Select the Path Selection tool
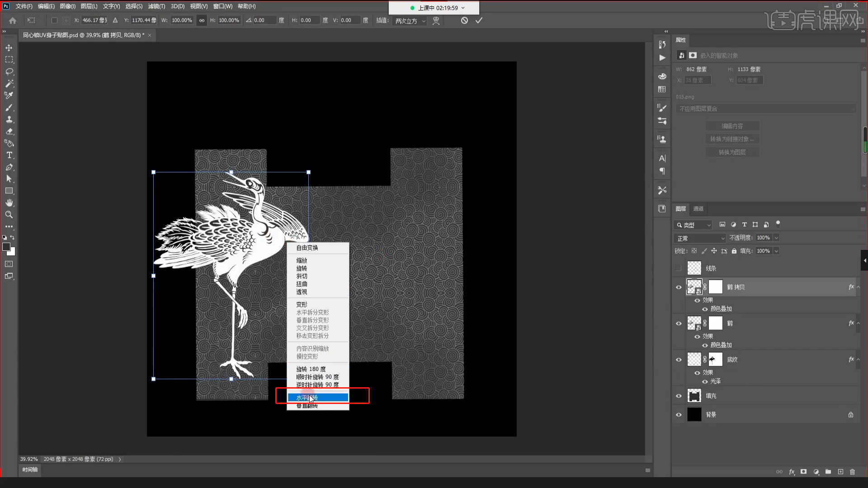This screenshot has height=488, width=868. point(9,179)
